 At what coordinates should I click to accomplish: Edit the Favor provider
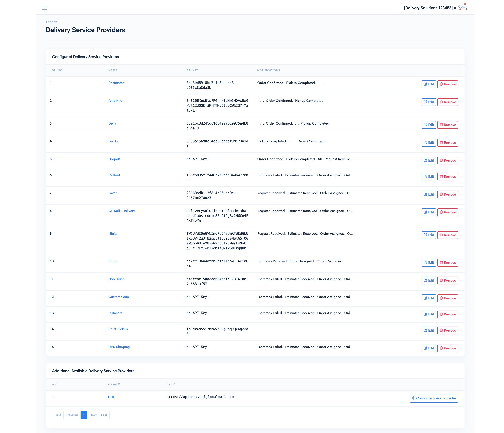429,194
